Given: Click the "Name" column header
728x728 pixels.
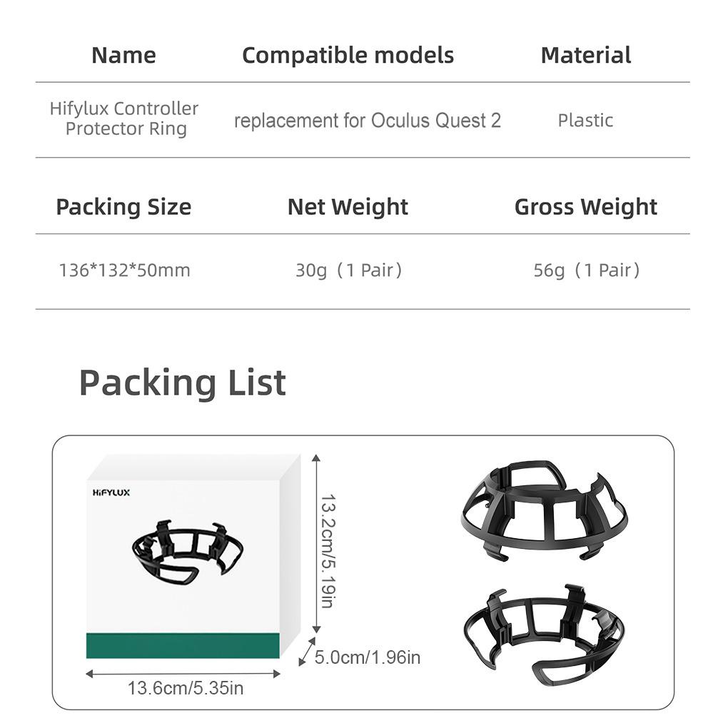Looking at the screenshot, I should click(x=123, y=56).
